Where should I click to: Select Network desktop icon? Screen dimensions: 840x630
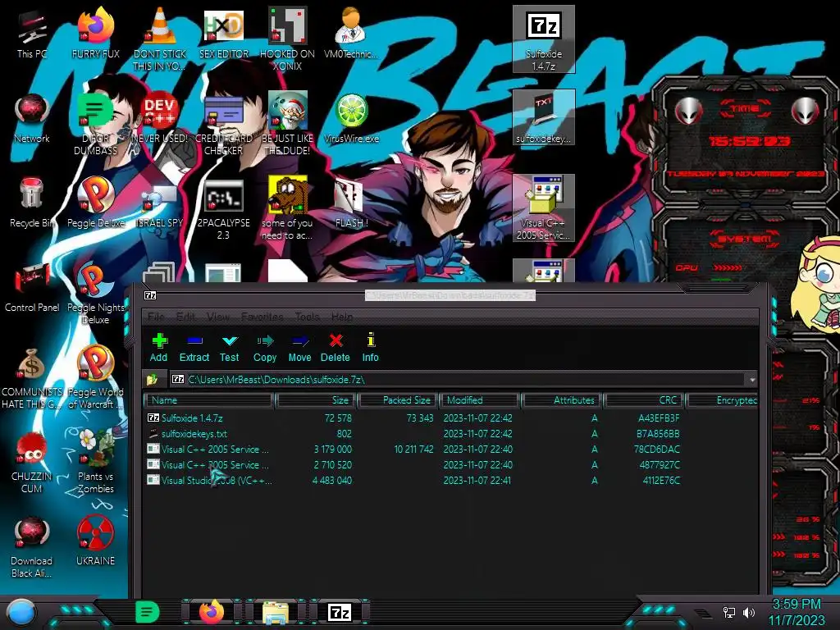pyautogui.click(x=32, y=119)
